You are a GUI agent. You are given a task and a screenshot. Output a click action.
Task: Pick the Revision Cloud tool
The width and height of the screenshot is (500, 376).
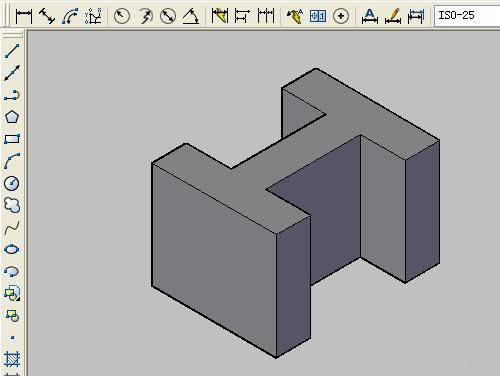(12, 205)
